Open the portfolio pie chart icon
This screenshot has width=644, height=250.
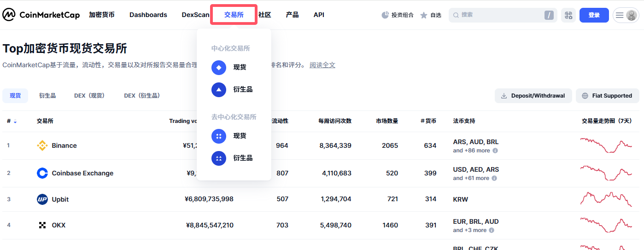pos(385,15)
